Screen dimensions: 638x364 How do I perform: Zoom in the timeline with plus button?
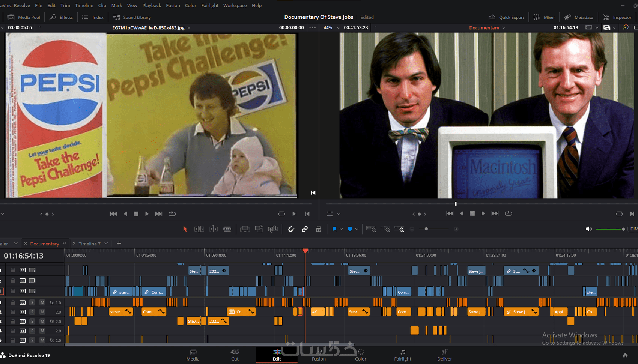(456, 229)
